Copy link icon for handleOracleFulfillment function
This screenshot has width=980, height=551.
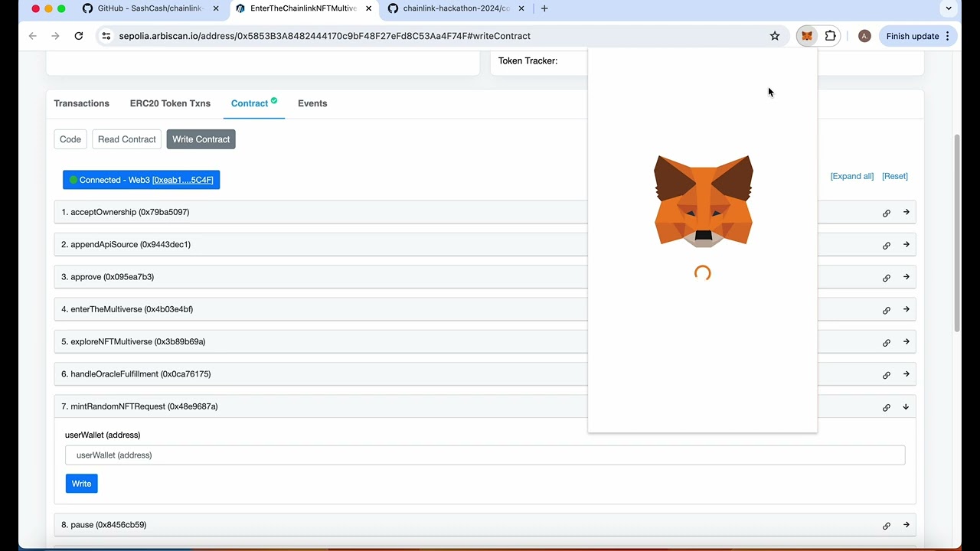tap(887, 375)
